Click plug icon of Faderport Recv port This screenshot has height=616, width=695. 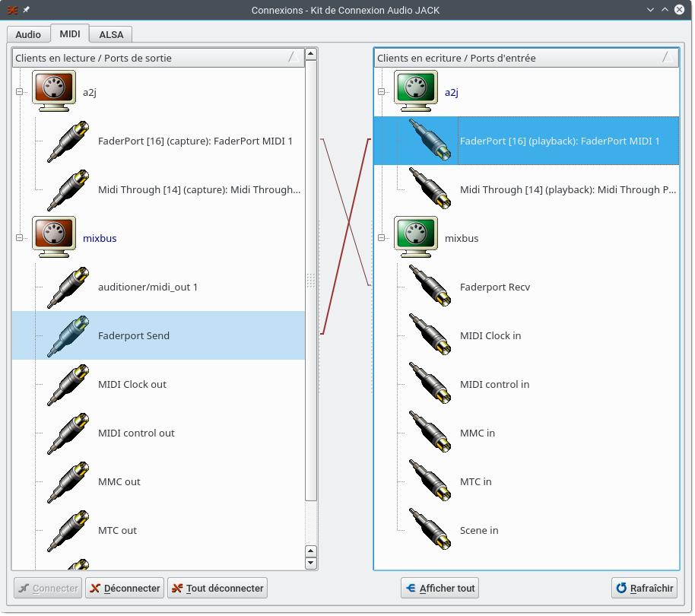coord(430,285)
